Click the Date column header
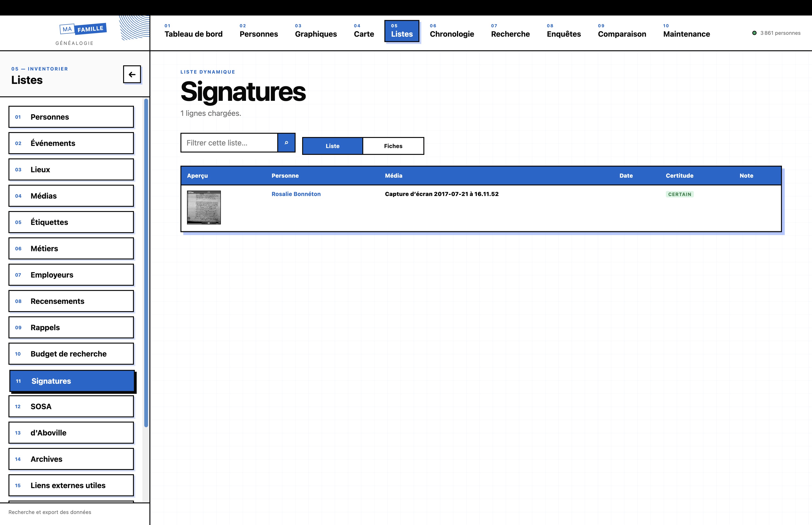Viewport: 812px width, 525px height. 626,176
